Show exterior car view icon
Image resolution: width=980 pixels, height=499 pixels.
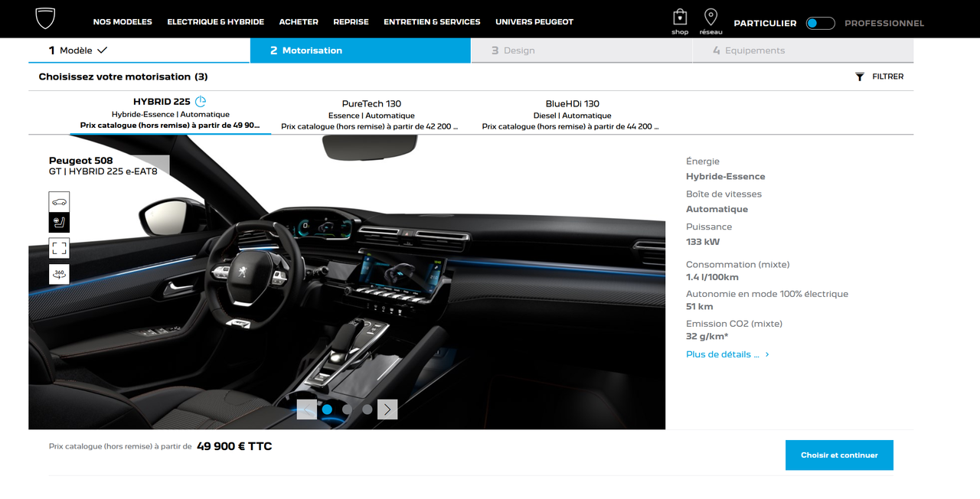(59, 202)
